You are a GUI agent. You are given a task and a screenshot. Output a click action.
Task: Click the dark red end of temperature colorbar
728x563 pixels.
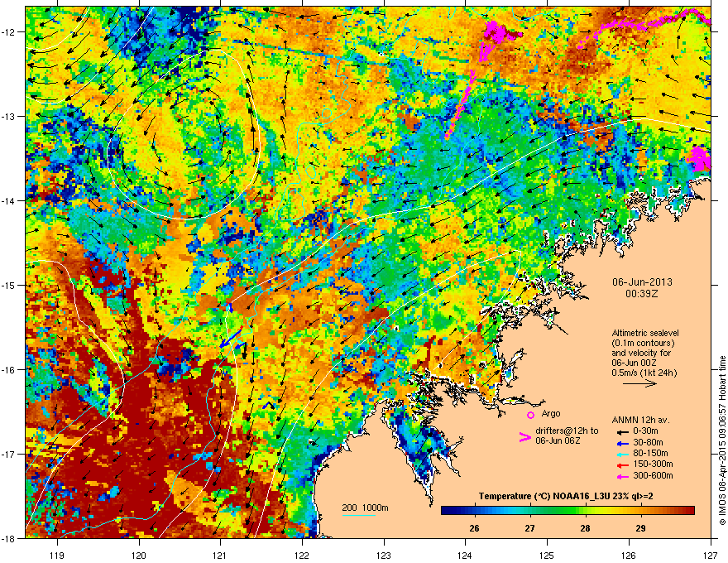(690, 511)
